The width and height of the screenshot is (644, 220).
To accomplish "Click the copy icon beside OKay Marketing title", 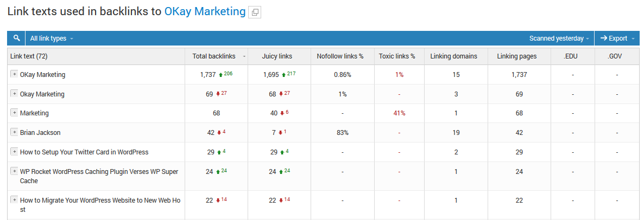I will coord(255,12).
